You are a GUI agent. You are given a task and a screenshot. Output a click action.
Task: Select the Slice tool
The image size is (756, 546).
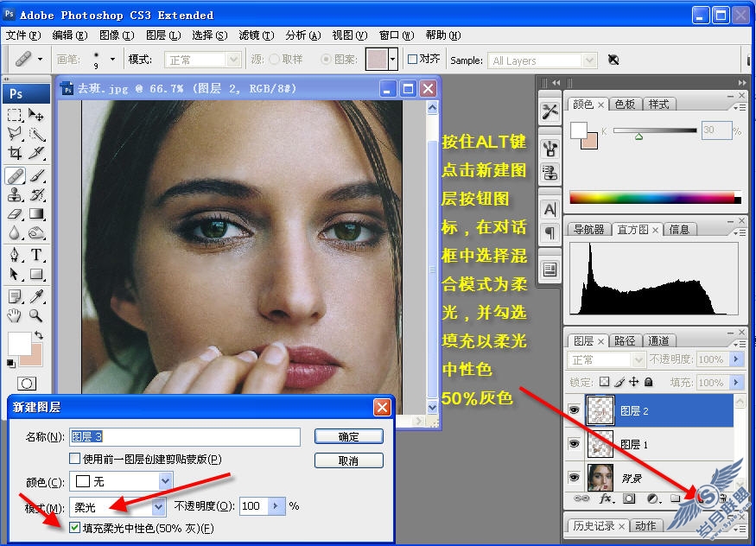tap(36, 153)
